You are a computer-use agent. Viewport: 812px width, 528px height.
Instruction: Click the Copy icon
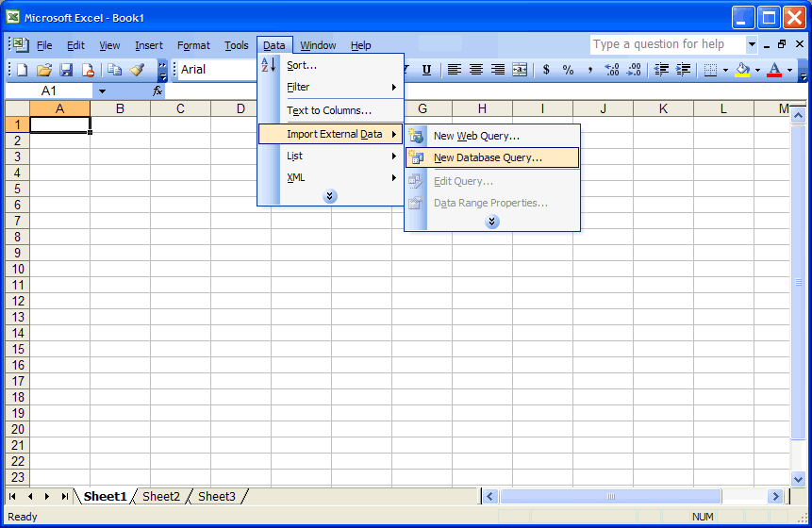click(114, 70)
